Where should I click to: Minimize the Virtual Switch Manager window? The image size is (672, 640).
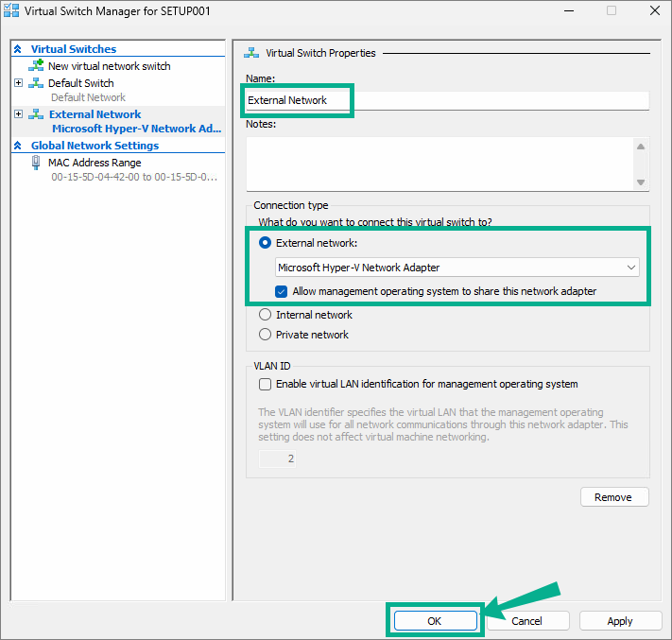tap(569, 10)
